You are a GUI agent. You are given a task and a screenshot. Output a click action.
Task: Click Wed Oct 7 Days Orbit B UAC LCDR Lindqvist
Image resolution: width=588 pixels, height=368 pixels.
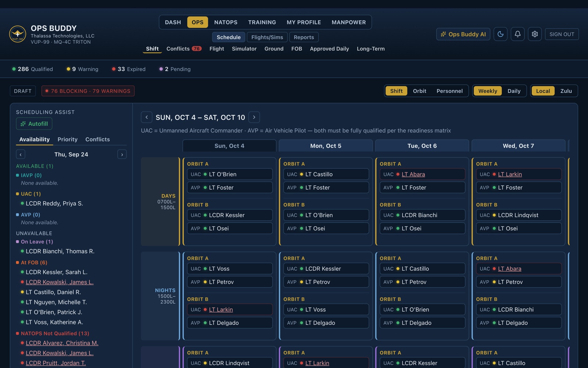coord(519,215)
